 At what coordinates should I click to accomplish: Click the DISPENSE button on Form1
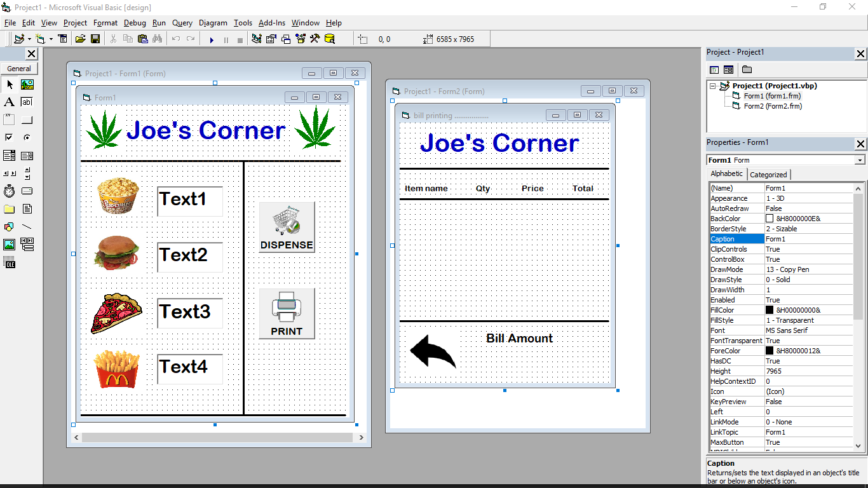(x=287, y=227)
